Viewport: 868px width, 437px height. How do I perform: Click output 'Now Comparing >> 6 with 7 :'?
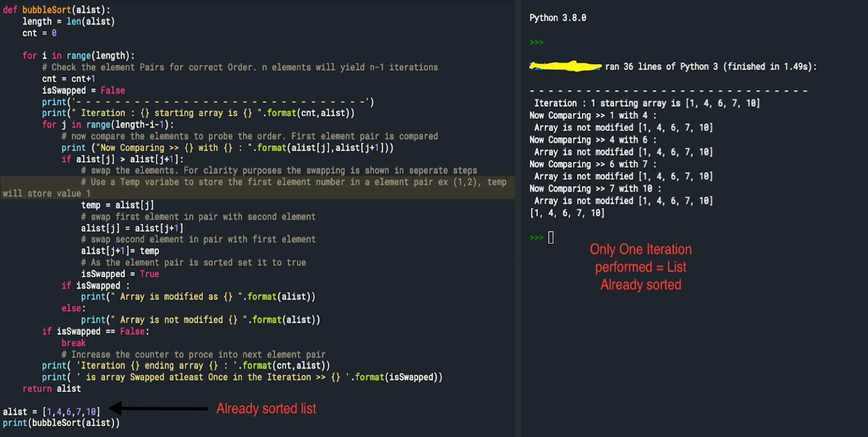[593, 164]
